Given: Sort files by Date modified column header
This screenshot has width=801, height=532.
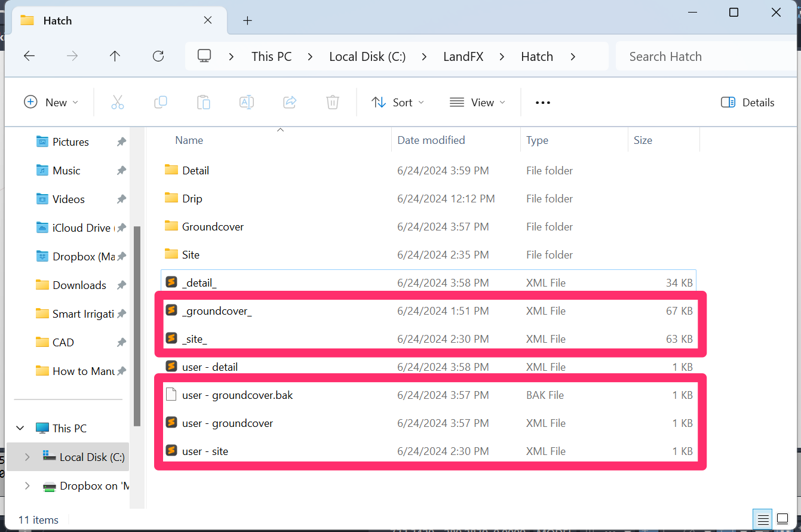Looking at the screenshot, I should [431, 140].
